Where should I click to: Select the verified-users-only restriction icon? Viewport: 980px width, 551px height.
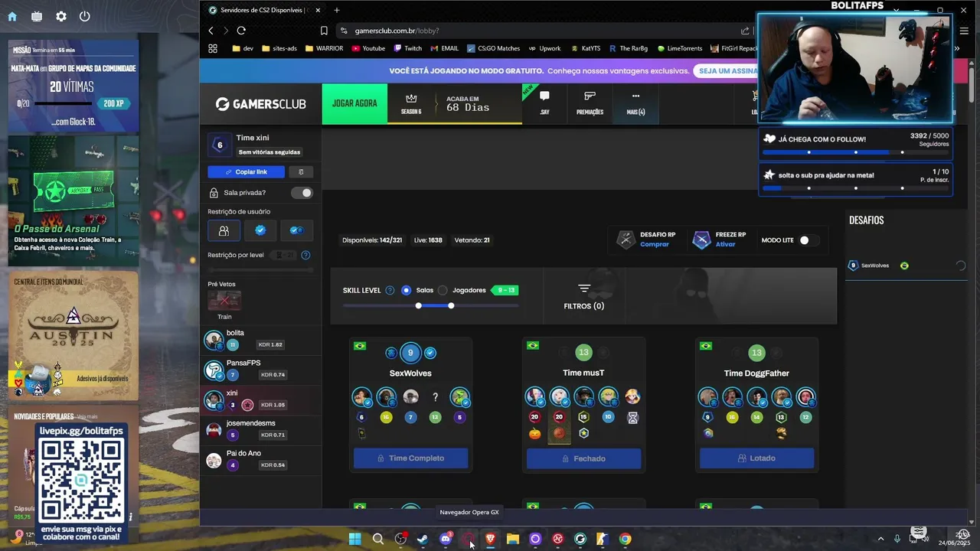tap(260, 230)
